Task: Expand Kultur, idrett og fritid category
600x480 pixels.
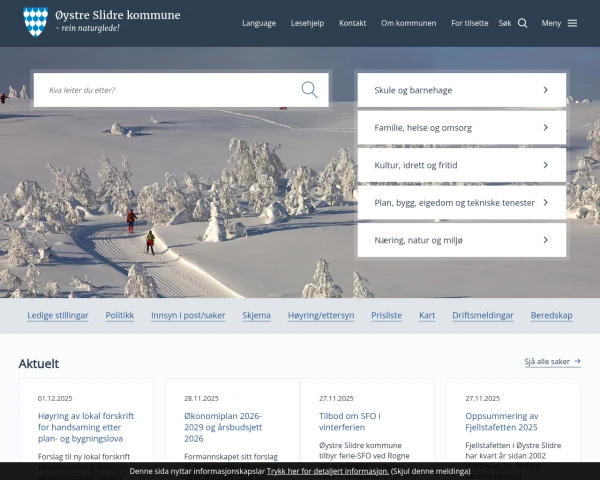Action: 461,165
